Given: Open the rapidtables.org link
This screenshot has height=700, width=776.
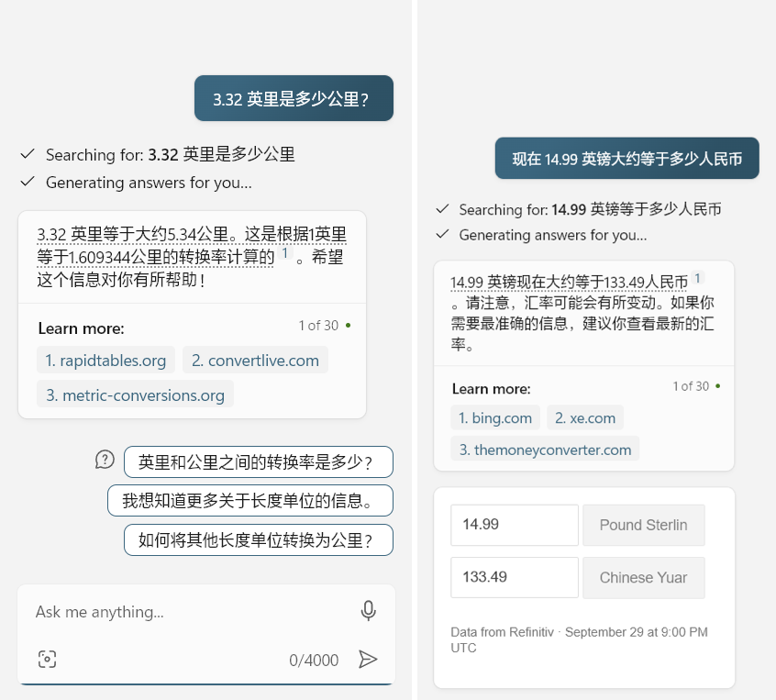Looking at the screenshot, I should pos(105,360).
